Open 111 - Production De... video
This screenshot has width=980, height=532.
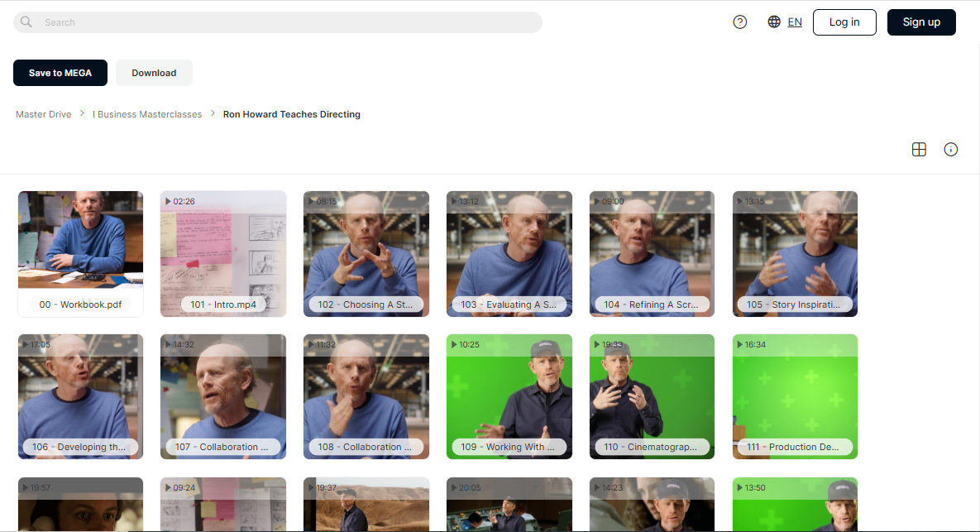tap(795, 396)
